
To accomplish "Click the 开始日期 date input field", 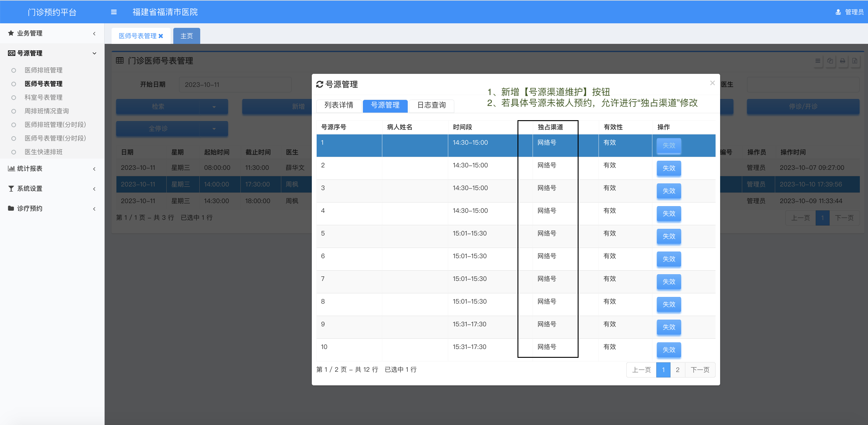I will (235, 85).
